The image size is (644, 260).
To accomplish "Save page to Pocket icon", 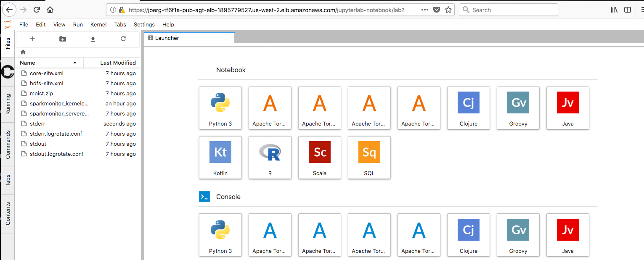I will (x=437, y=10).
